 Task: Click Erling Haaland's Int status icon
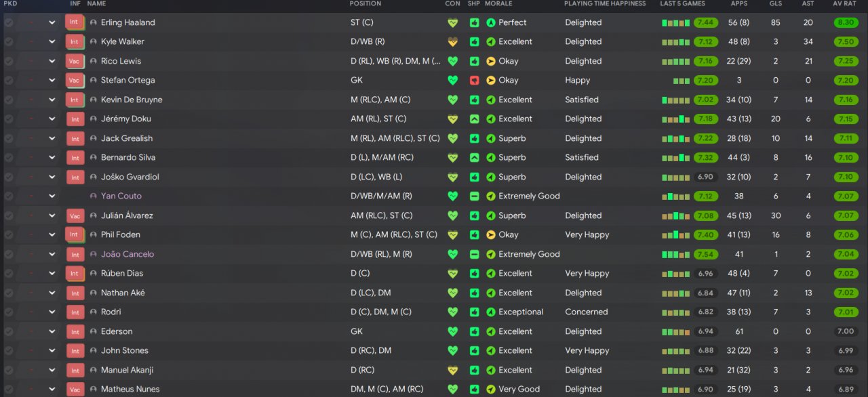click(75, 22)
